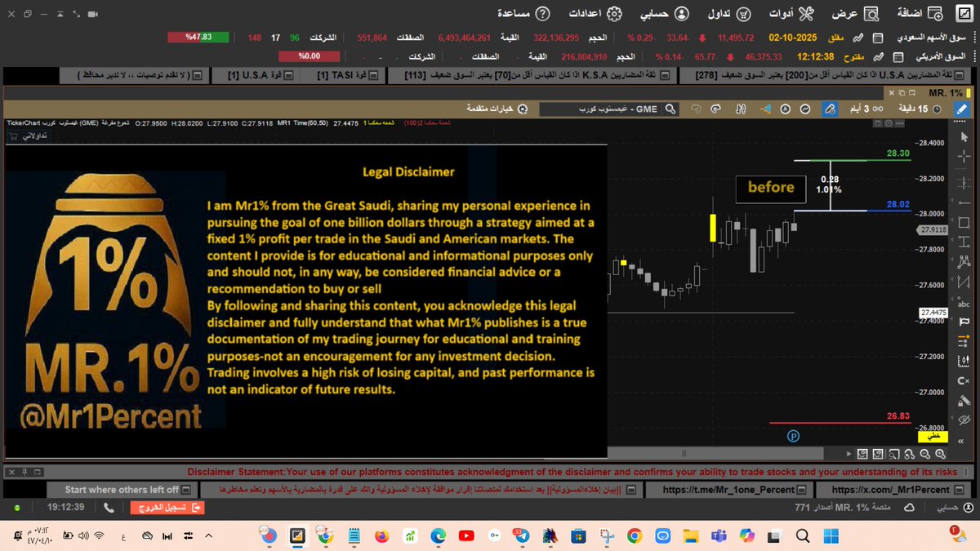980x551 pixels.
Task: Click the 28.02 blue price level label
Action: click(897, 205)
